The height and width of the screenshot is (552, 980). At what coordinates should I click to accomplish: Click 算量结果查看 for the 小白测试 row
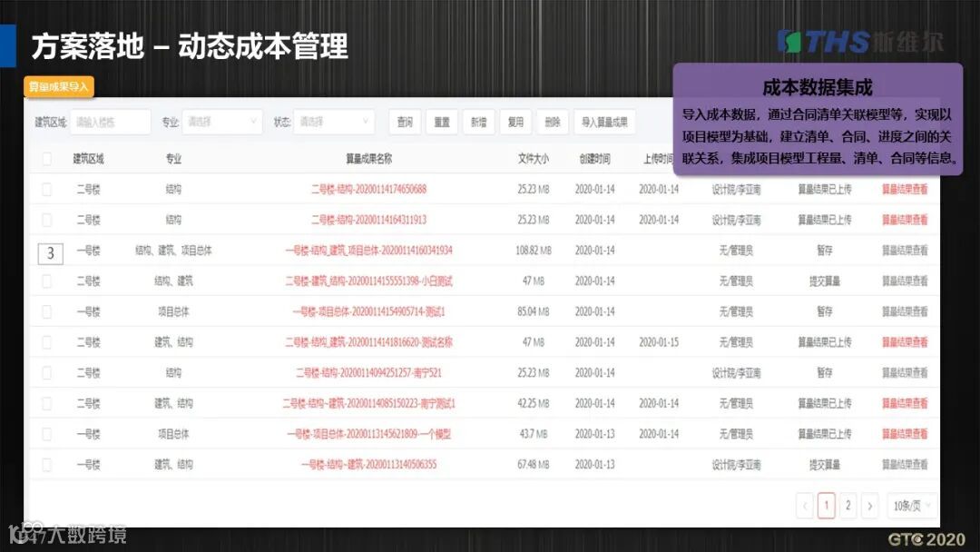point(905,281)
